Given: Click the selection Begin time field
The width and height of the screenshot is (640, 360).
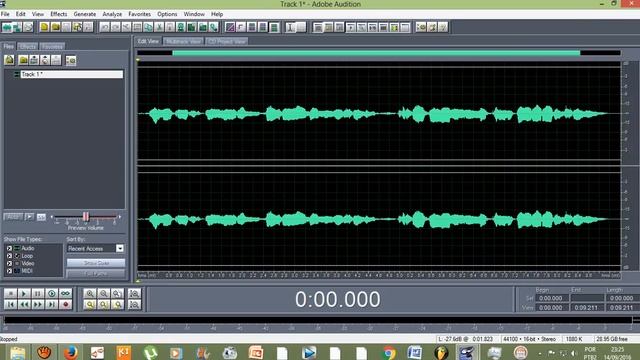Looking at the screenshot, I should [x=551, y=298].
